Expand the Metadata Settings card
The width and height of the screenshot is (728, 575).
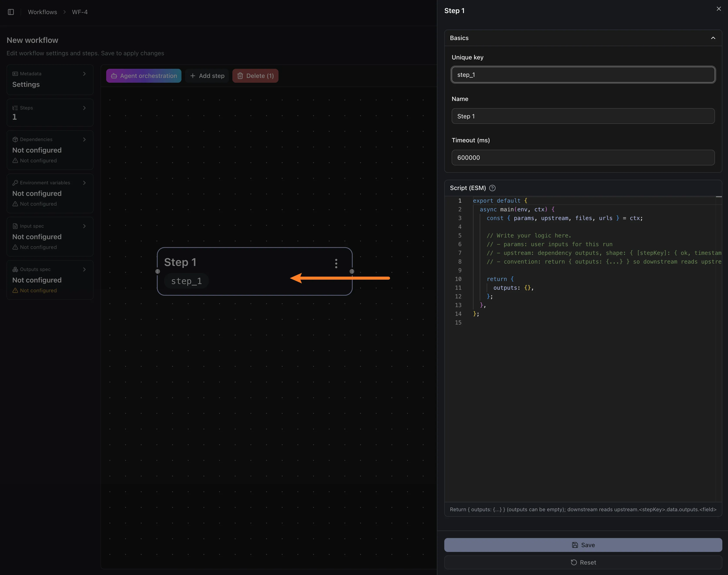click(50, 80)
